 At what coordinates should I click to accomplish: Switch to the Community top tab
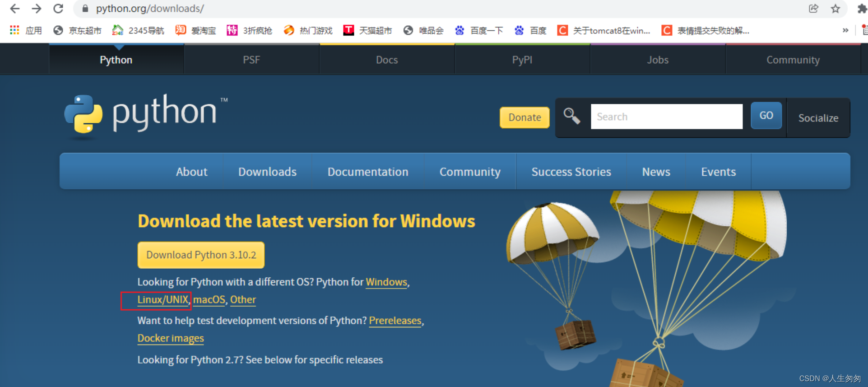pyautogui.click(x=793, y=60)
